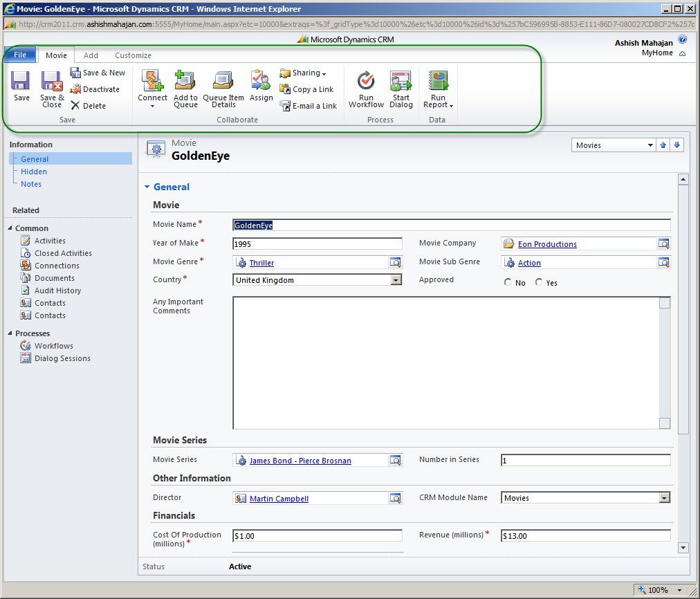
Task: Open Audit History in sidebar
Action: click(51, 291)
